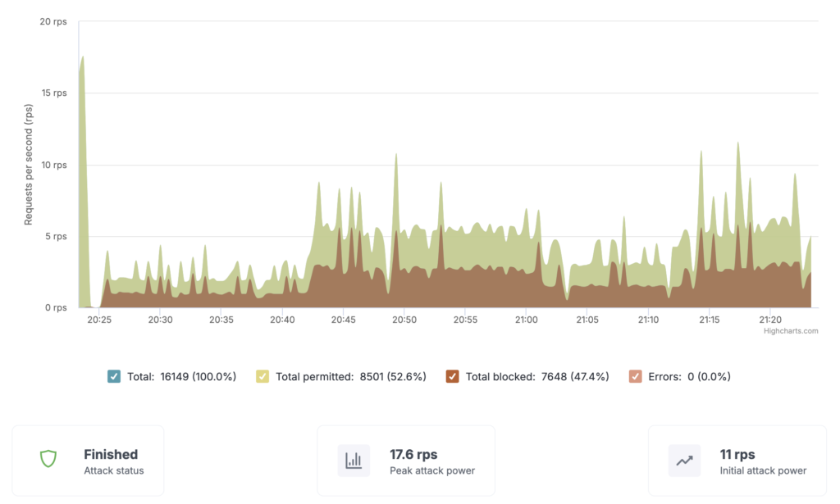Click the 'Requests per second (rps)' axis title

[x=29, y=164]
